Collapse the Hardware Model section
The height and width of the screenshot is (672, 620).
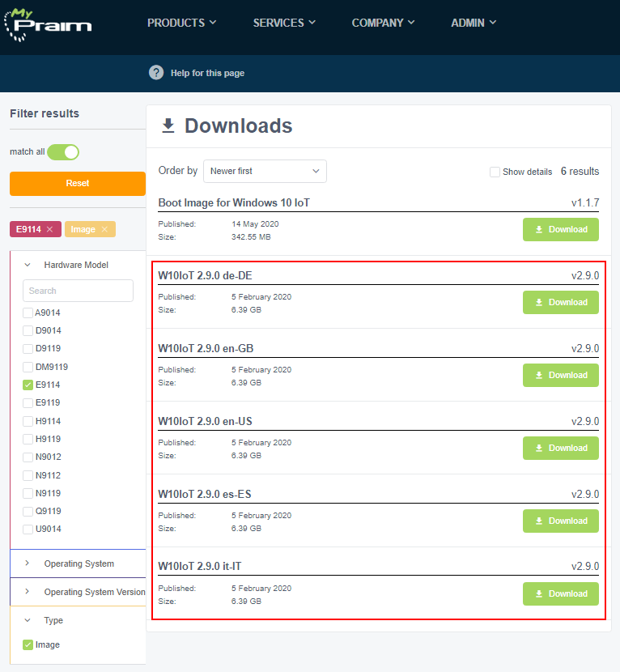[x=28, y=265]
